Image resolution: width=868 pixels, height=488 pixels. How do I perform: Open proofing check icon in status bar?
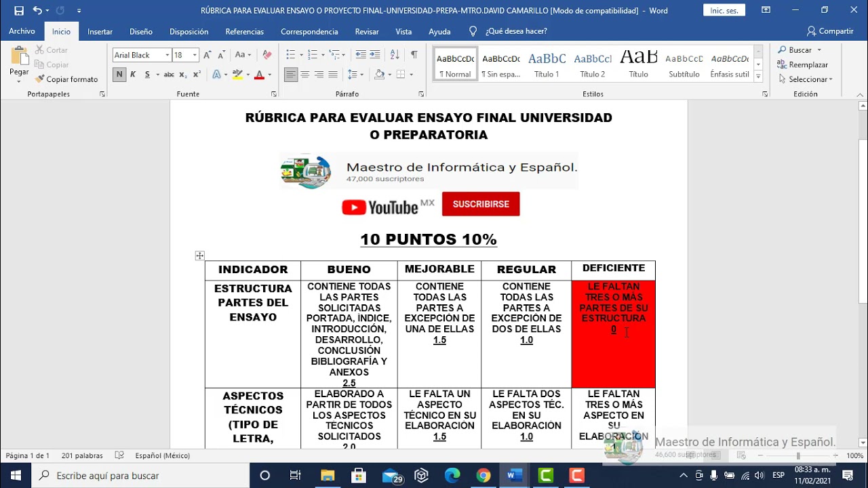point(119,455)
